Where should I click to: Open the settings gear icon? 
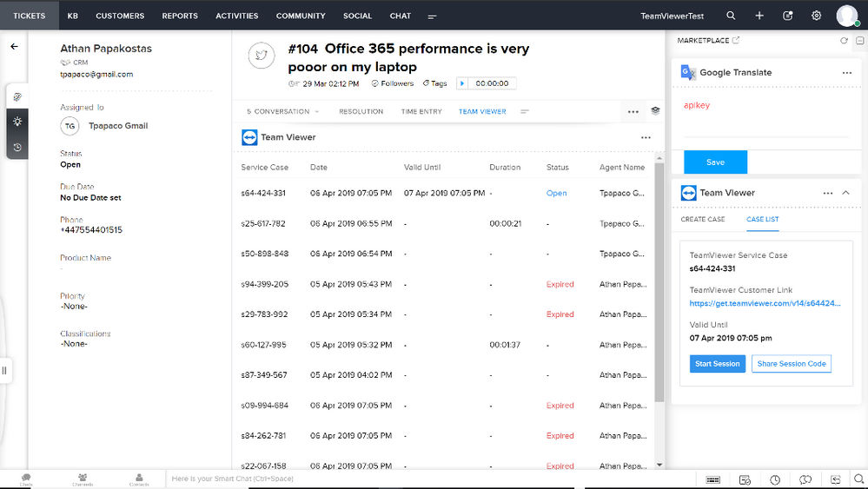[x=816, y=16]
